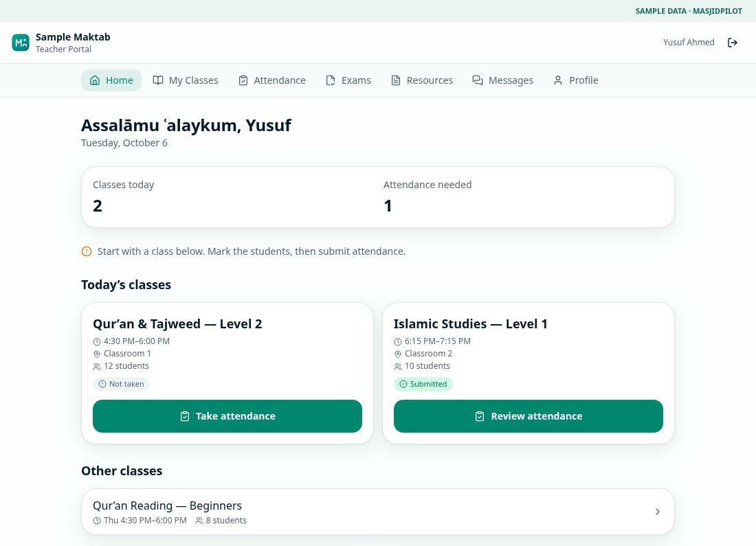The height and width of the screenshot is (546, 756).
Task: Click the people icon beside 10 students
Action: (x=398, y=367)
